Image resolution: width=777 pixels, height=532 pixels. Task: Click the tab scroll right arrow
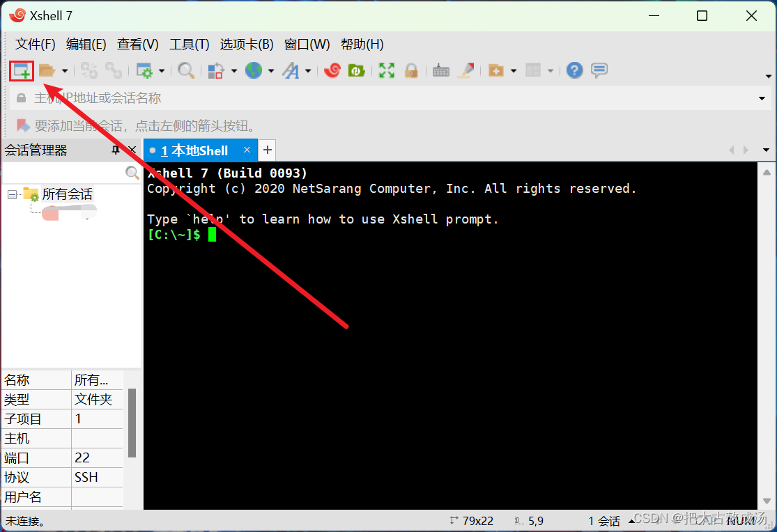coord(746,150)
